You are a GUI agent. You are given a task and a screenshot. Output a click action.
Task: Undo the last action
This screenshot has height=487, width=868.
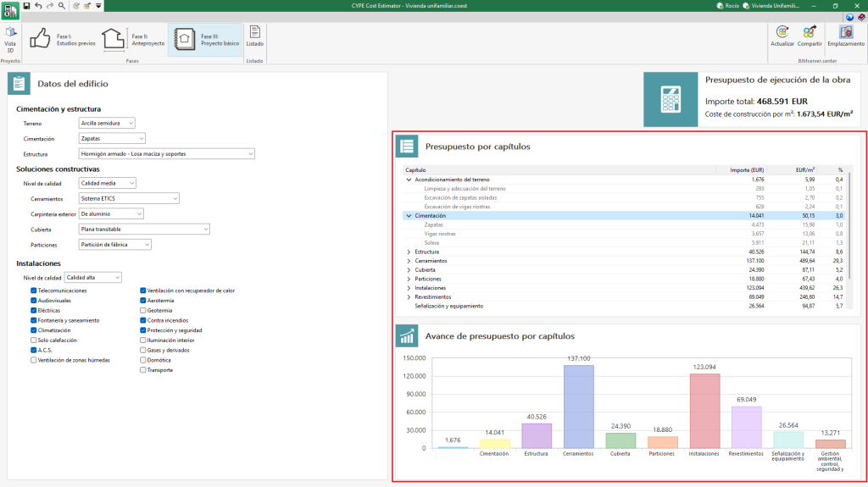(x=38, y=6)
